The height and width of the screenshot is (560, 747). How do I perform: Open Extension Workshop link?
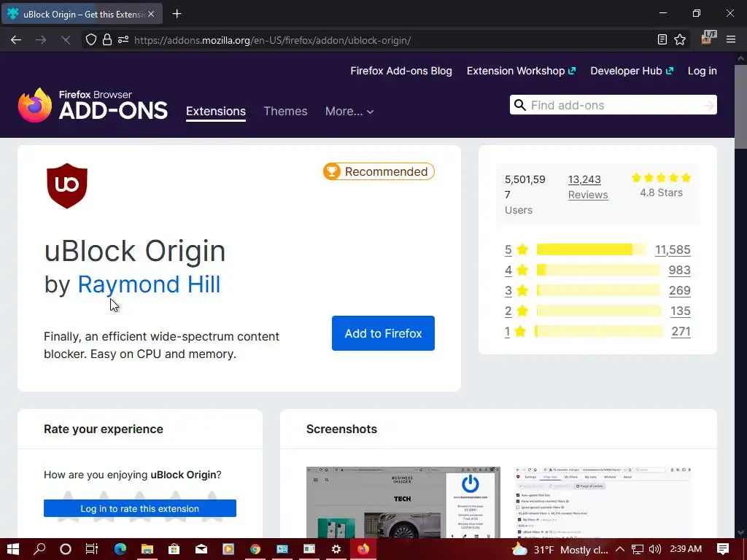521,71
